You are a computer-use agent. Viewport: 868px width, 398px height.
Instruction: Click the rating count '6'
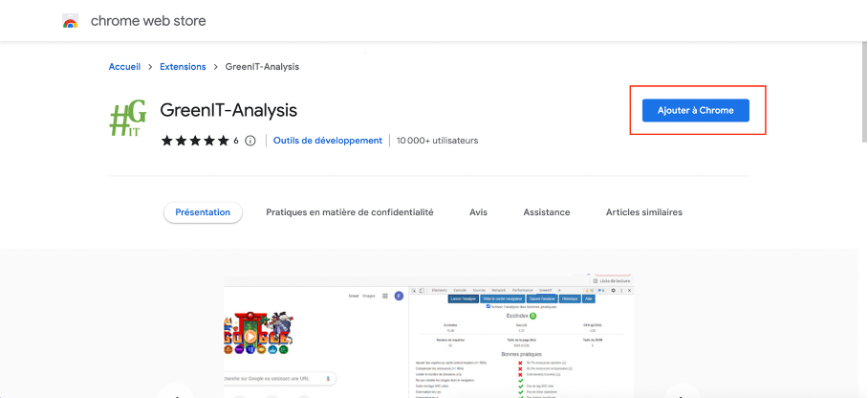[236, 141]
